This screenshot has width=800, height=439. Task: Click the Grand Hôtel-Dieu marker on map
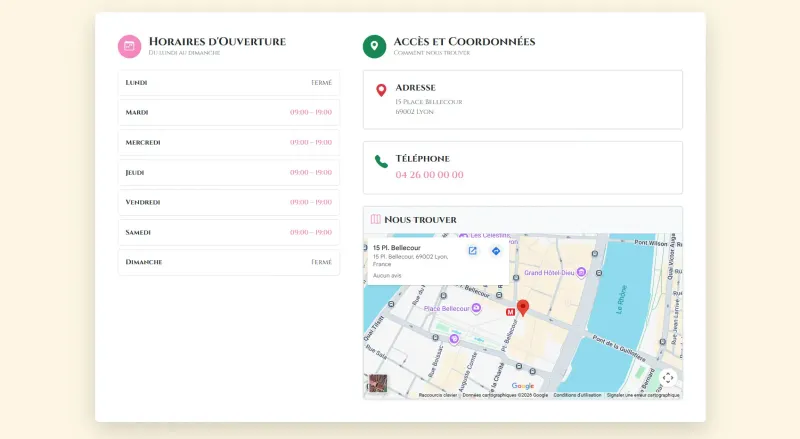tap(580, 272)
